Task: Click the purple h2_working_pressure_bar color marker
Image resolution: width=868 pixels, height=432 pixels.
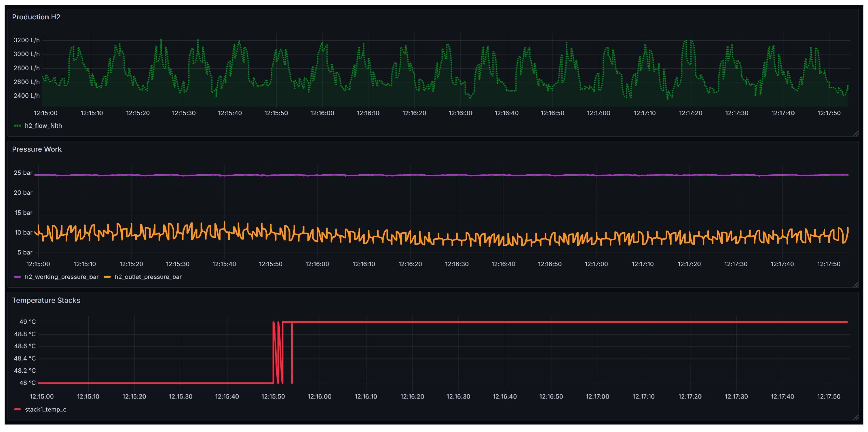Action: [x=17, y=277]
